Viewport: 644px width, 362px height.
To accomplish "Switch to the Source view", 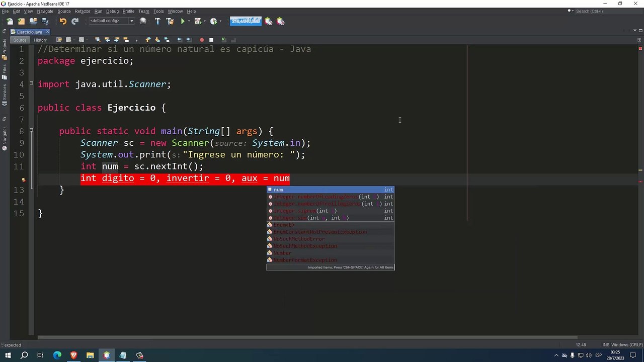I will pos(20,40).
